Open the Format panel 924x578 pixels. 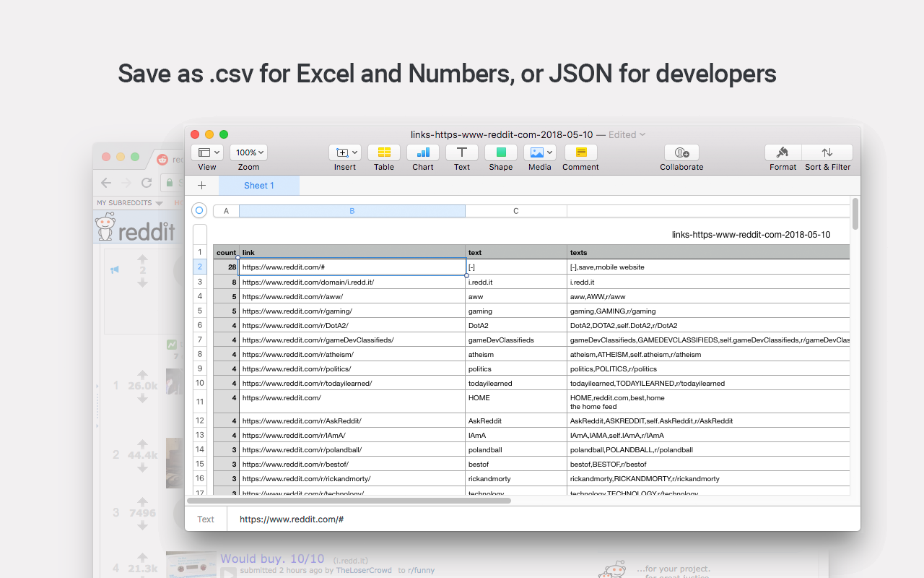click(x=783, y=152)
